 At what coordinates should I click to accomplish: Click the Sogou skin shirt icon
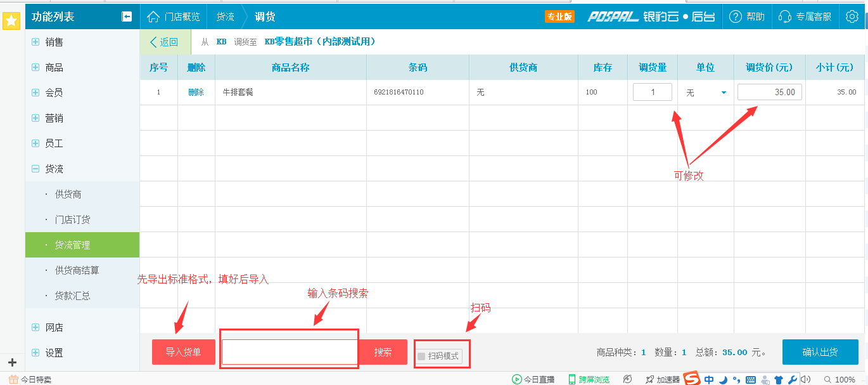(x=779, y=379)
